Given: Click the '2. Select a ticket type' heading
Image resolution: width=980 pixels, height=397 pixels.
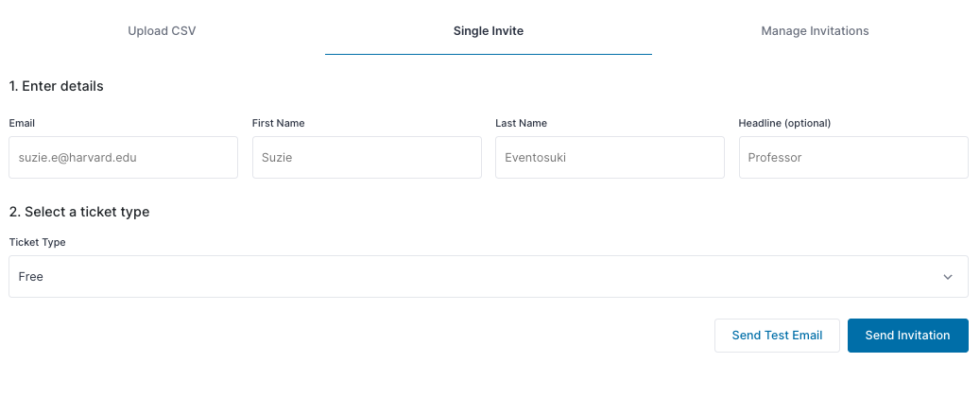Looking at the screenshot, I should 79,212.
